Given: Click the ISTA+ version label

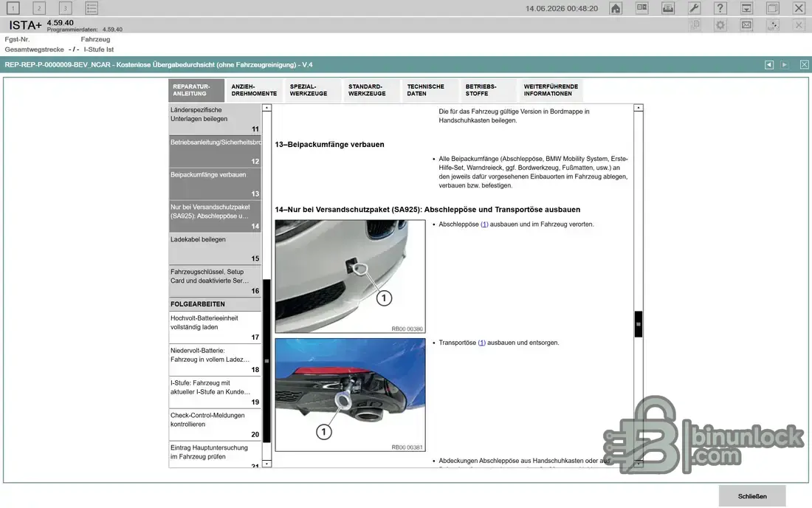Looking at the screenshot, I should point(60,23).
